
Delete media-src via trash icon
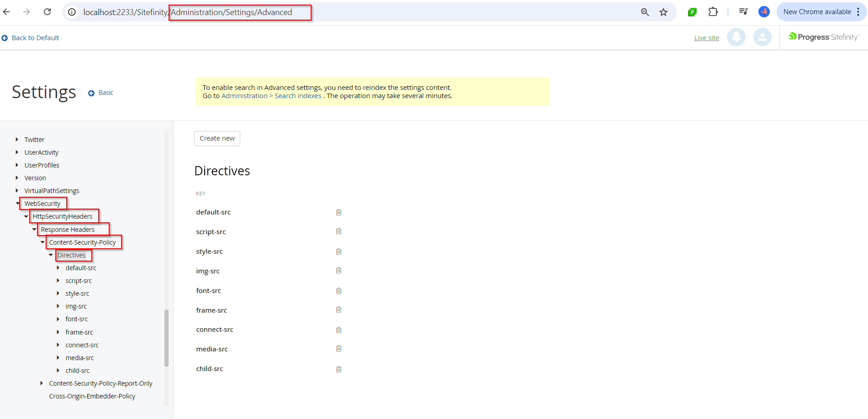click(339, 348)
